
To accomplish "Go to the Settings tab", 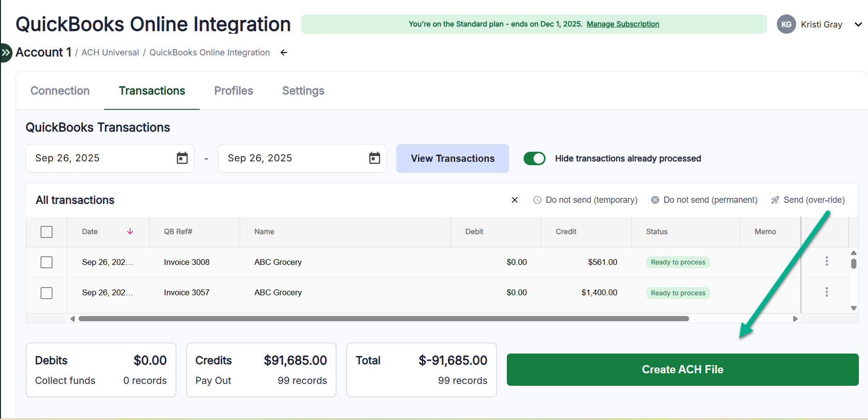I will pyautogui.click(x=303, y=91).
